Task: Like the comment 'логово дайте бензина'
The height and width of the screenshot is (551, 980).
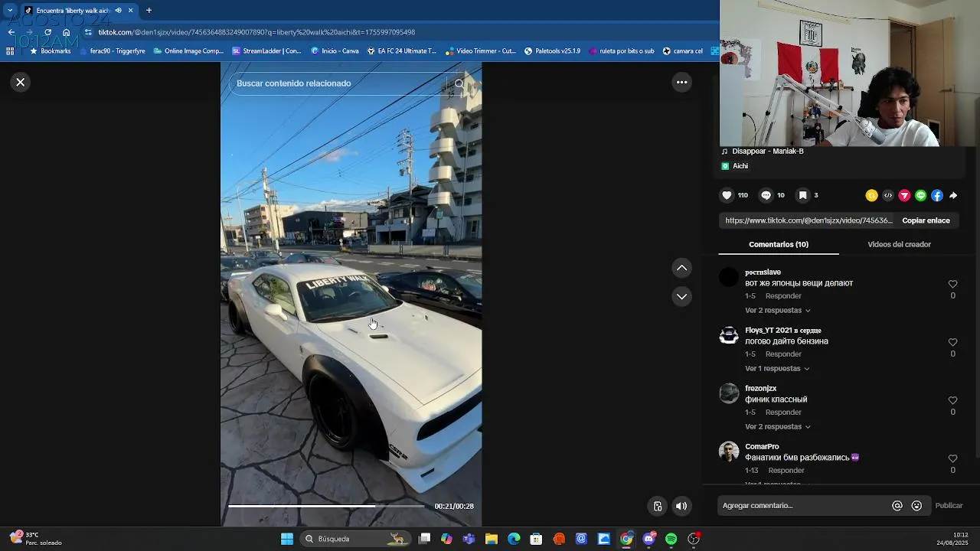Action: point(952,342)
